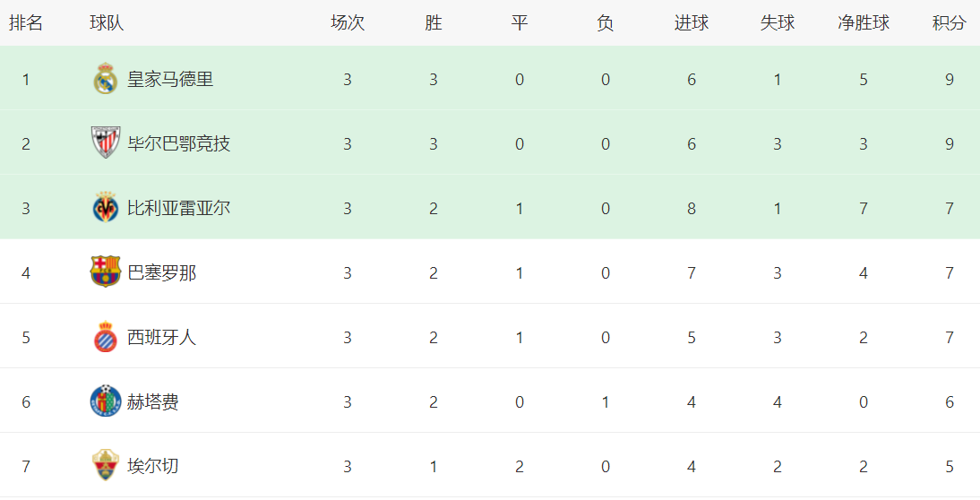980x500 pixels.
Task: Click the 积分 column header
Action: coord(949,23)
